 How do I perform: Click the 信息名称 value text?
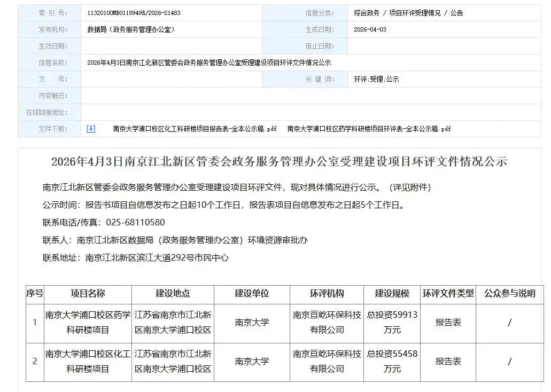point(209,62)
